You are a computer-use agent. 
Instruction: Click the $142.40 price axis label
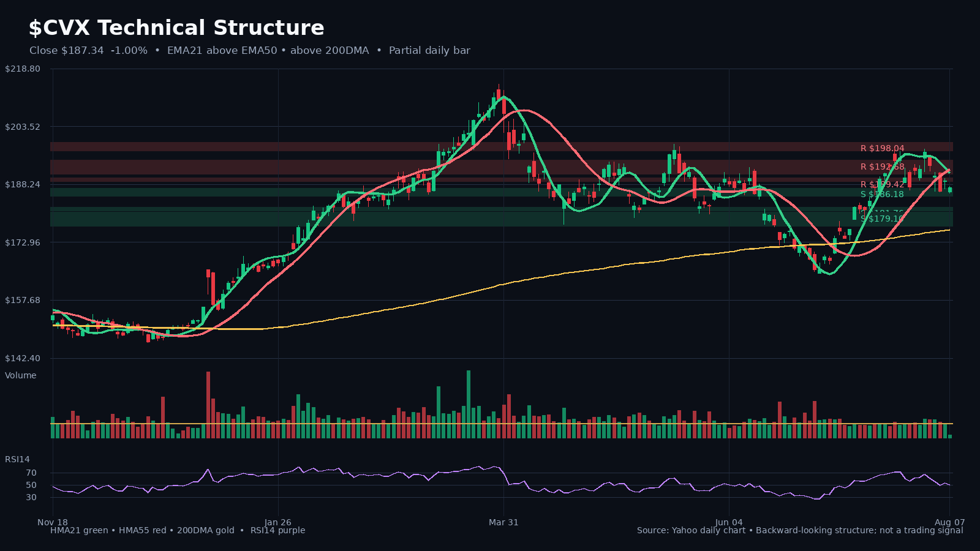click(x=23, y=358)
